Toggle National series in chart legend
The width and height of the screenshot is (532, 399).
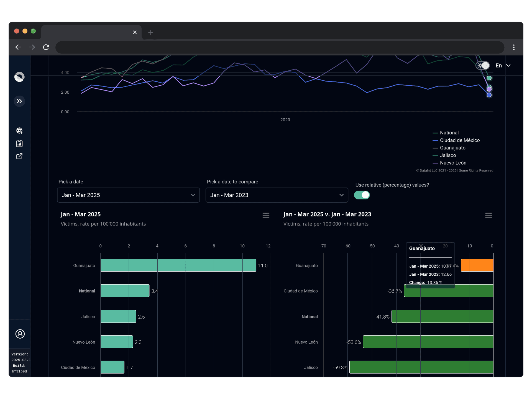[x=449, y=133]
